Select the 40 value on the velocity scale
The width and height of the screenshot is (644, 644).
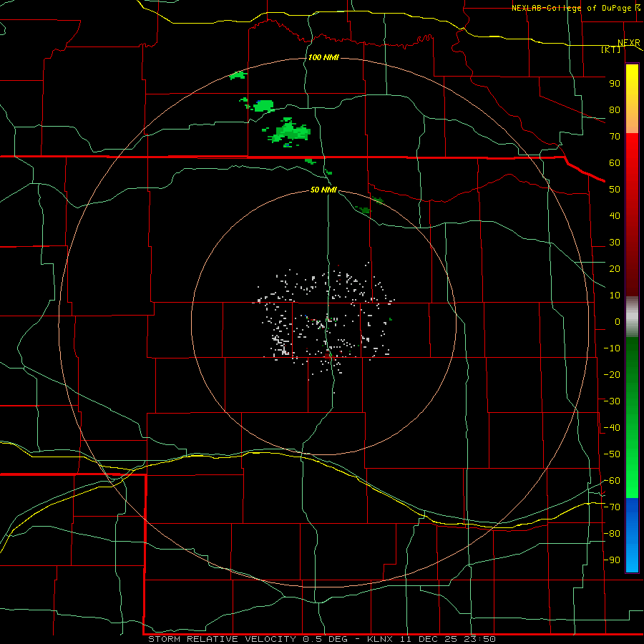point(615,216)
